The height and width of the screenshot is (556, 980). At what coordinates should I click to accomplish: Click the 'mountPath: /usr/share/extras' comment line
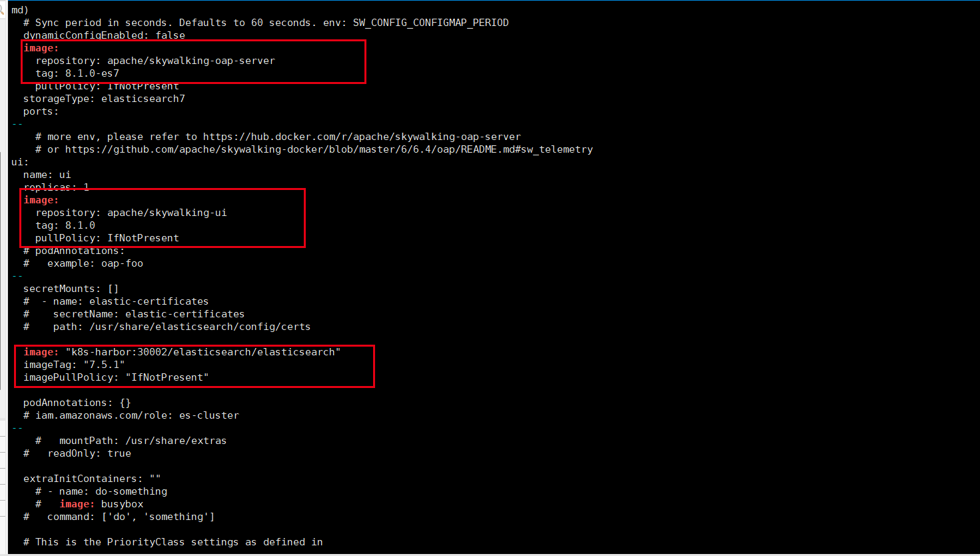[143, 441]
